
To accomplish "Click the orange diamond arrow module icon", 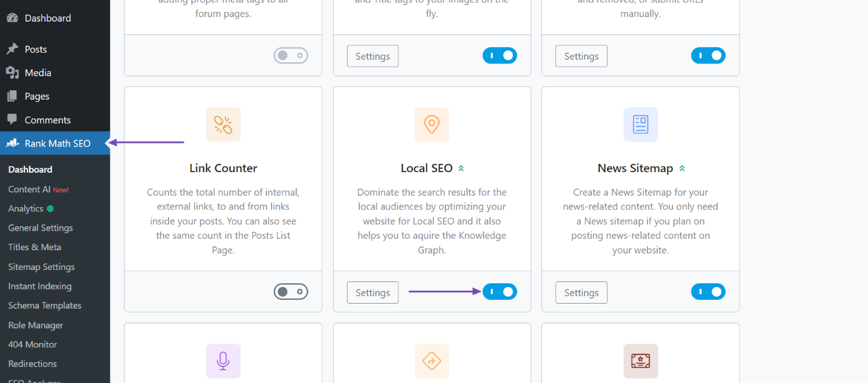I will [x=431, y=361].
